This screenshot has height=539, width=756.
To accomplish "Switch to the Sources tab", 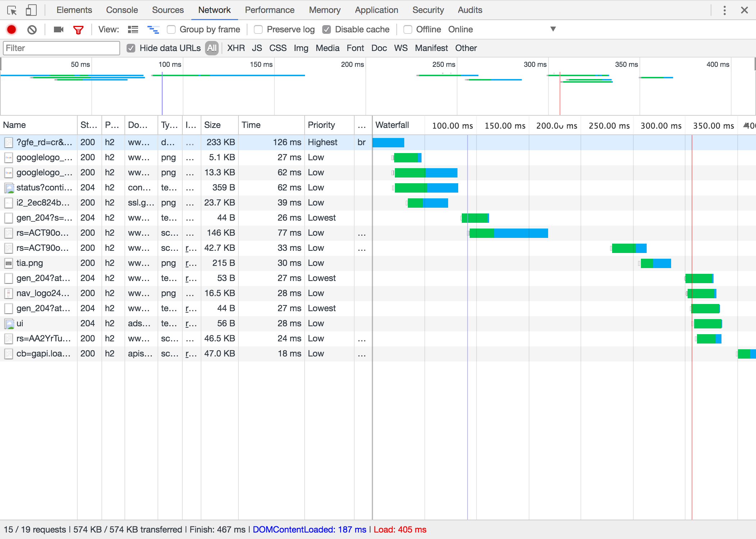I will [x=168, y=10].
